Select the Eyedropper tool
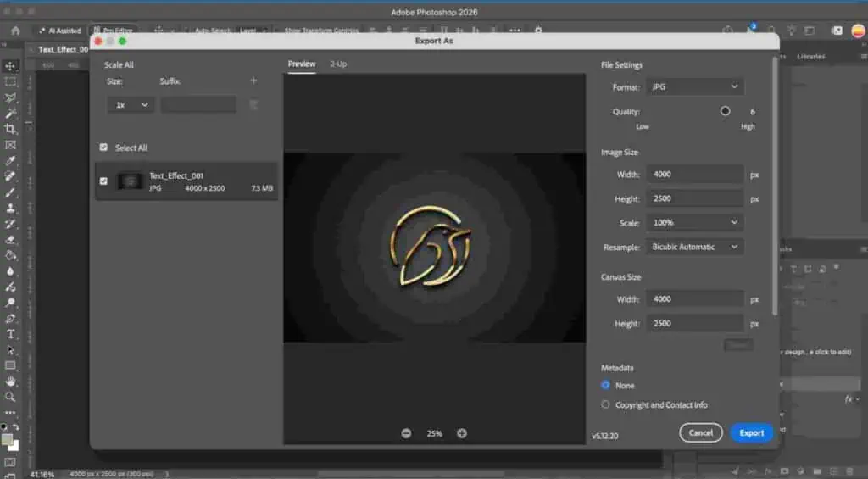 [10, 160]
